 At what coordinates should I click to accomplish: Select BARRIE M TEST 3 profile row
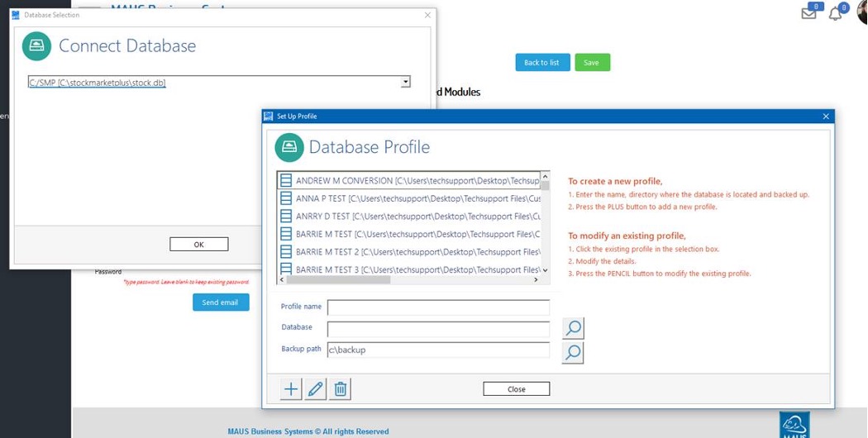[408, 269]
